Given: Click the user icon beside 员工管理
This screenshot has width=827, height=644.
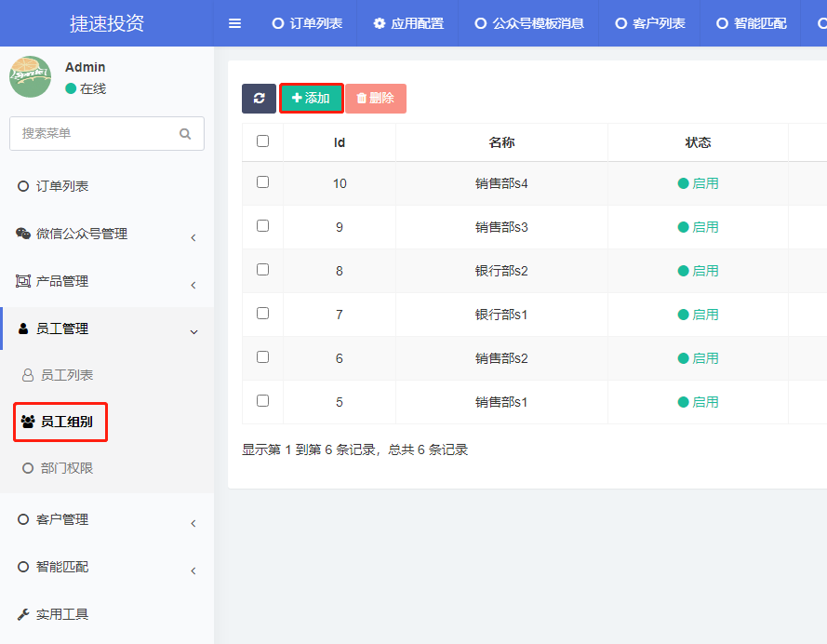Looking at the screenshot, I should click(x=23, y=329).
